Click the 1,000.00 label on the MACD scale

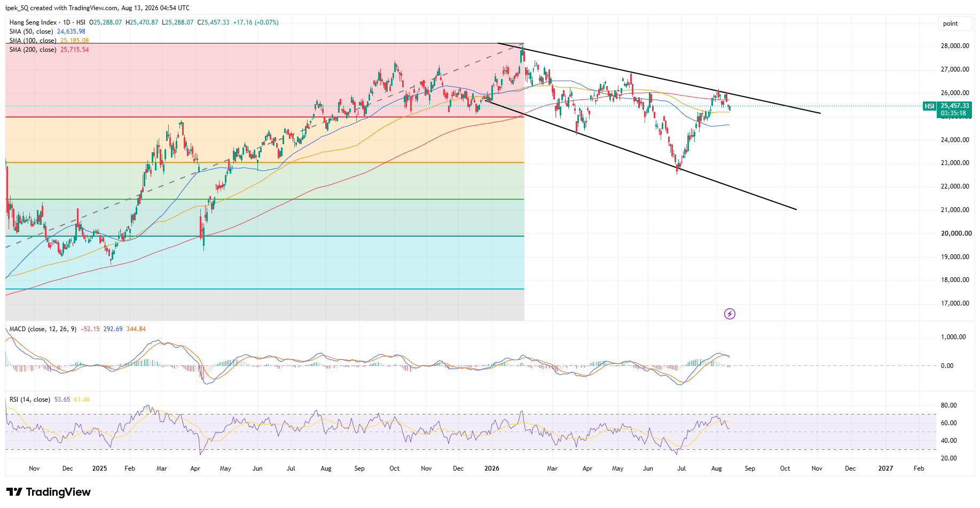click(953, 337)
